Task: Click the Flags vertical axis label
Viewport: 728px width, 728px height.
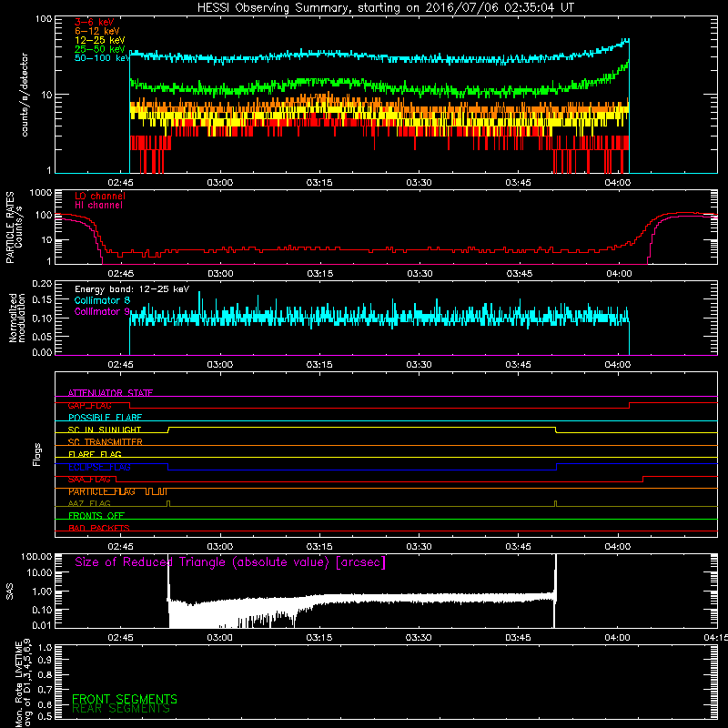Action: pos(37,454)
